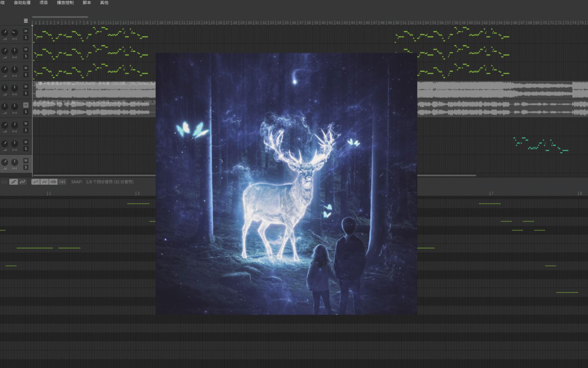The width and height of the screenshot is (588, 368).
Task: Click the arrangement top horizontal scrollbar
Action: 60,17
